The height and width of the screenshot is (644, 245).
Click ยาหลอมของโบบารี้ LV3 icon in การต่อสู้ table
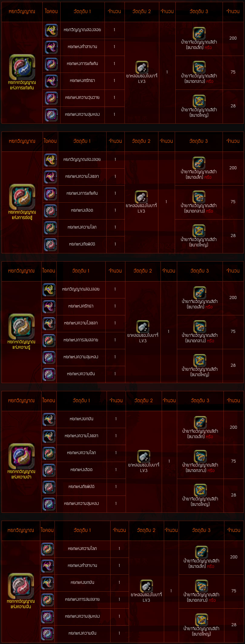141,197
